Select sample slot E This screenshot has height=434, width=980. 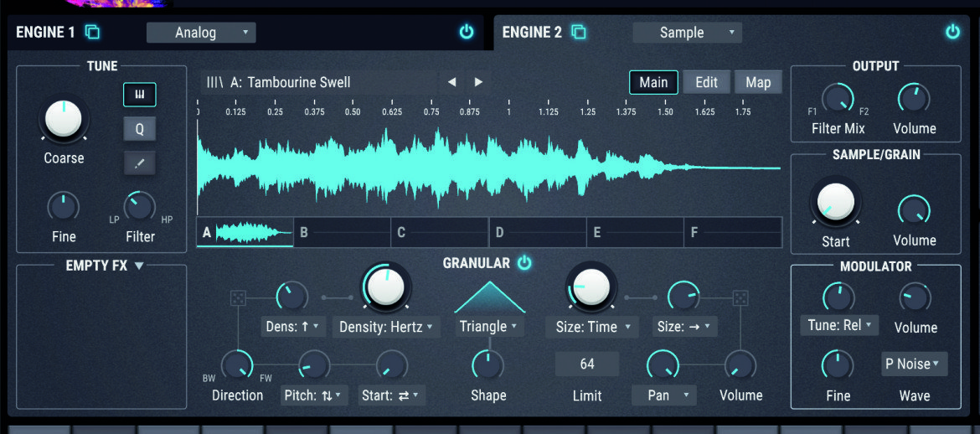pyautogui.click(x=636, y=233)
